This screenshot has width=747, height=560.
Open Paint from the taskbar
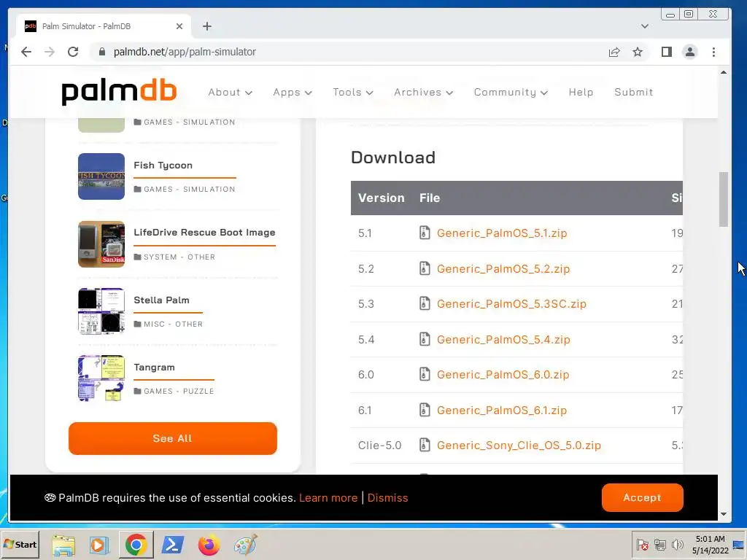pyautogui.click(x=245, y=545)
